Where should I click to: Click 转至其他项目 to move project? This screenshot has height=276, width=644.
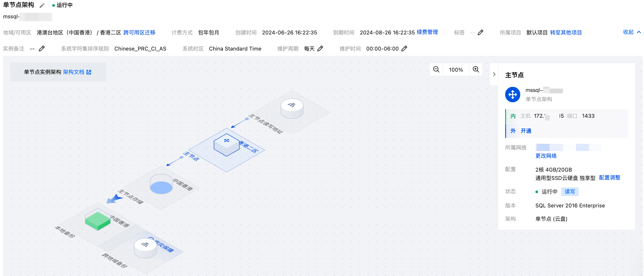[566, 33]
